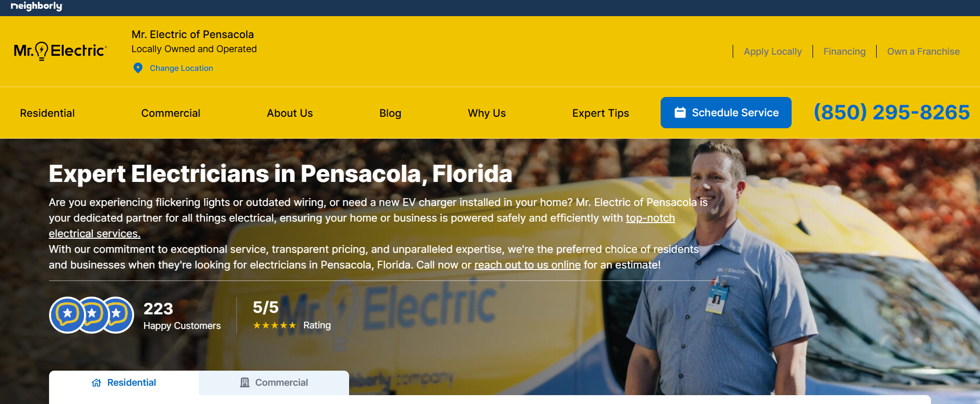The image size is (980, 404).
Task: Click the building icon on Commercial tab
Action: [x=245, y=383]
